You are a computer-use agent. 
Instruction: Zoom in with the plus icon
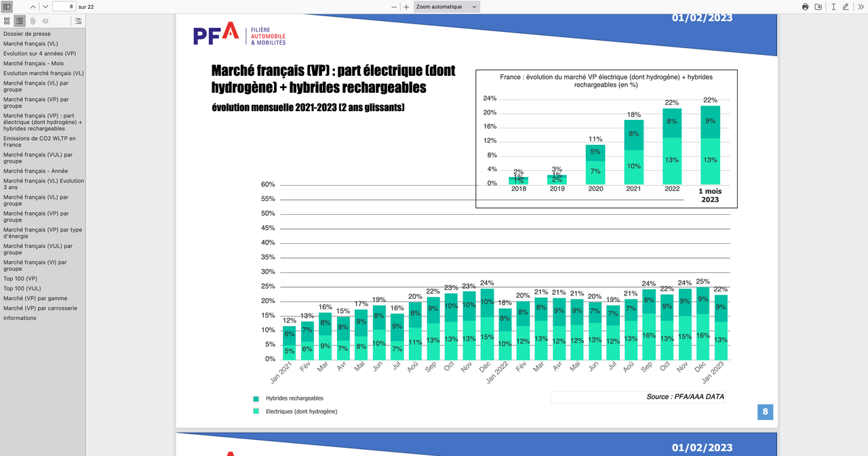406,6
